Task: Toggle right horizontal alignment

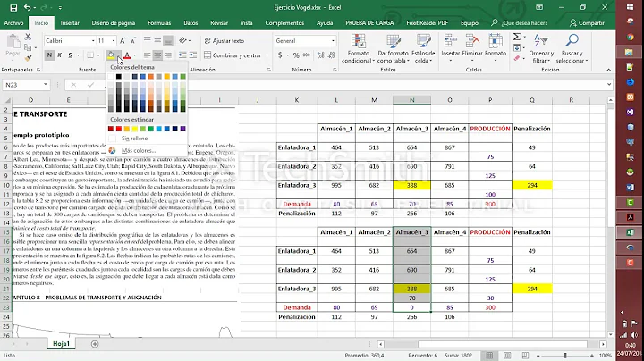Action: (167, 55)
